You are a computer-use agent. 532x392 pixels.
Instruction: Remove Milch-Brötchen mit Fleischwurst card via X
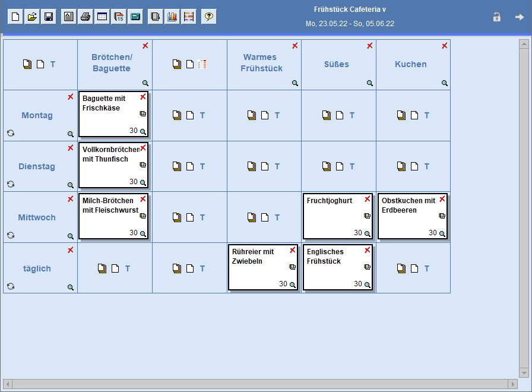point(143,199)
